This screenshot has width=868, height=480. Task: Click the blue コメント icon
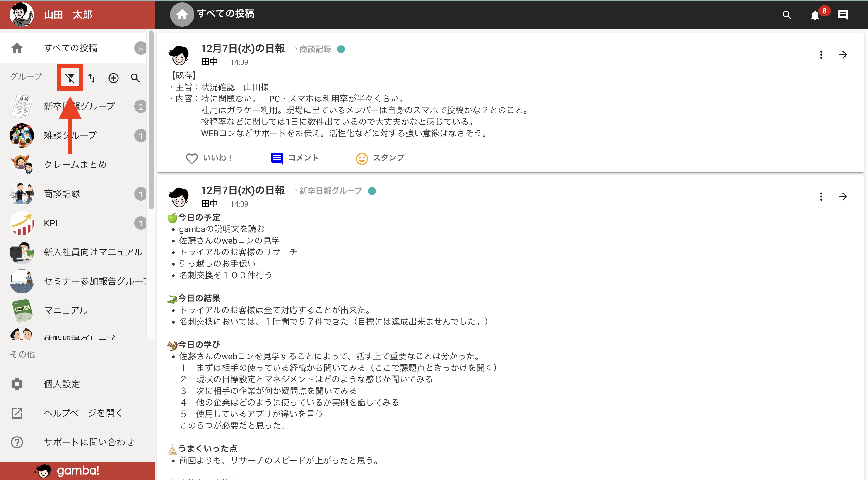(x=277, y=158)
